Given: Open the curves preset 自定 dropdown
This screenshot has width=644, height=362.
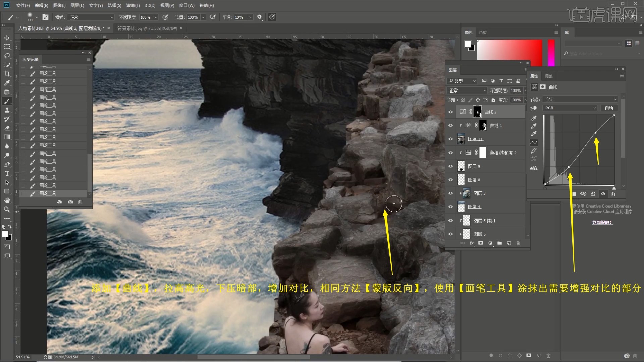Looking at the screenshot, I should click(x=580, y=99).
